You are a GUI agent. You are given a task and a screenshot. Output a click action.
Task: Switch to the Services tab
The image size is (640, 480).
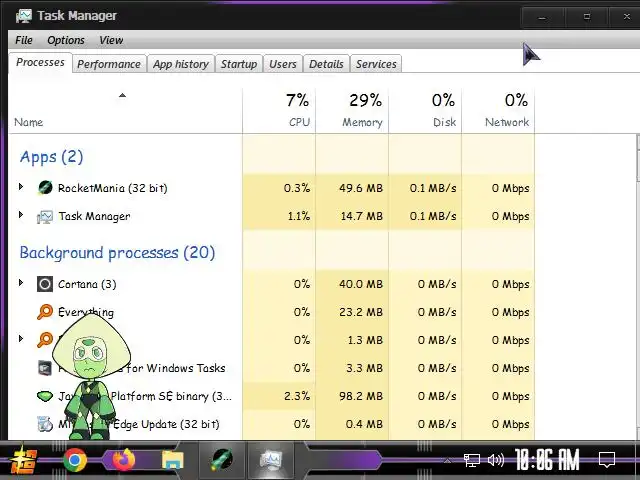pyautogui.click(x=376, y=64)
